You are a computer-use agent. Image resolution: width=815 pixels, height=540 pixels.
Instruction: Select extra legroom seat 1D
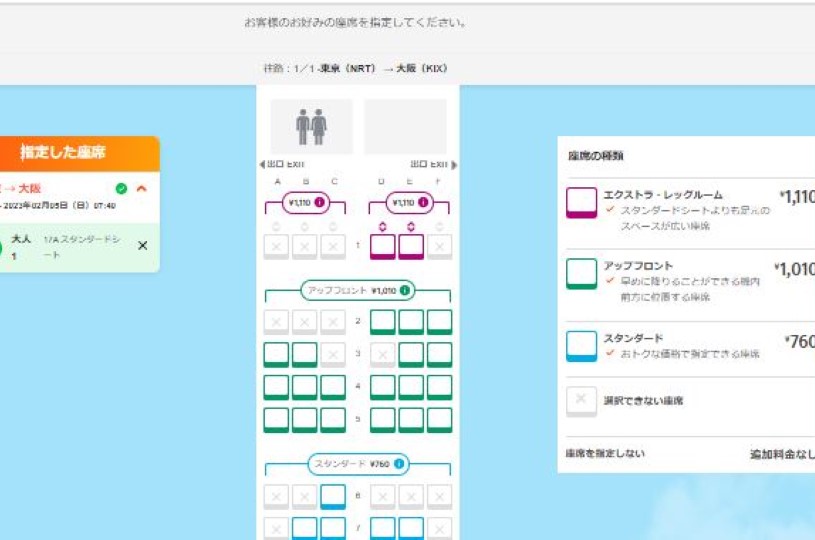(383, 246)
